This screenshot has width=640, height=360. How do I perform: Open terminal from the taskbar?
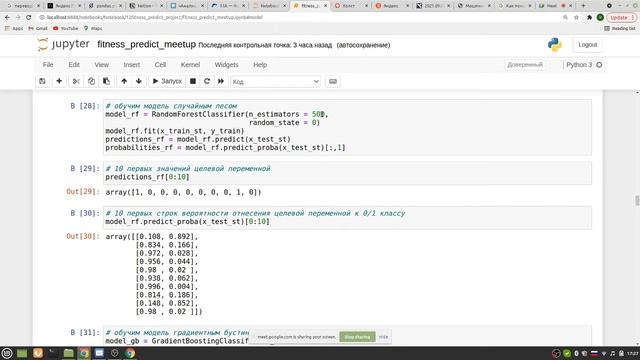(53, 353)
